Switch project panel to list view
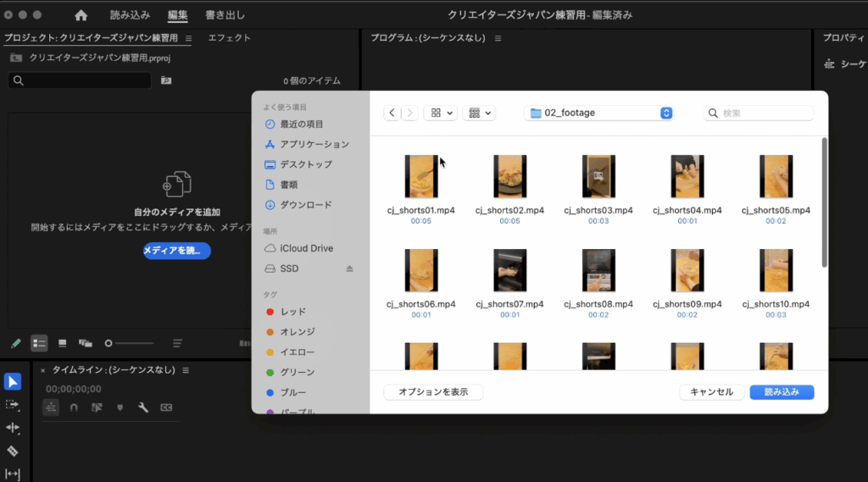868x482 pixels. (39, 343)
